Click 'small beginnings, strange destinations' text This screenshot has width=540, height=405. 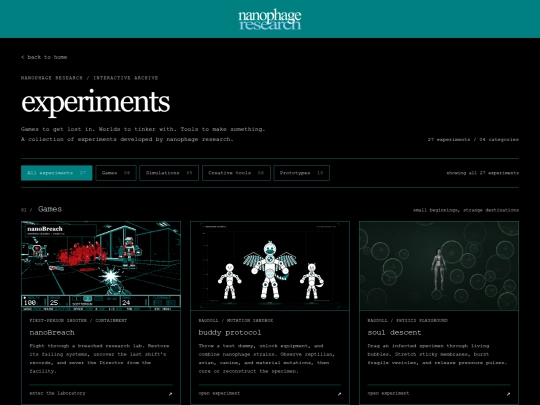pos(466,210)
